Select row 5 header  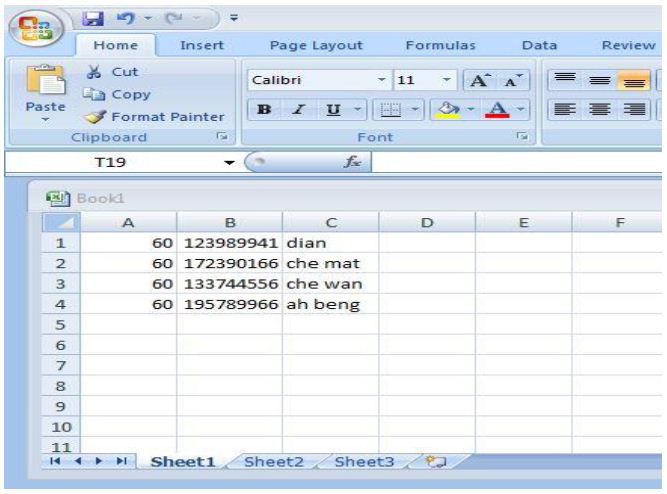coord(61,325)
